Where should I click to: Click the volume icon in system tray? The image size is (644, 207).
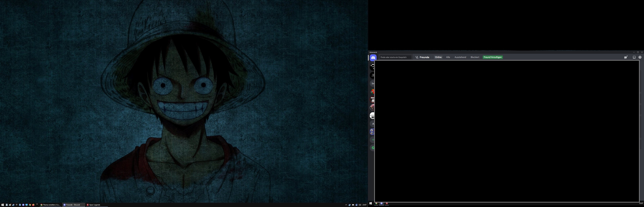point(360,205)
